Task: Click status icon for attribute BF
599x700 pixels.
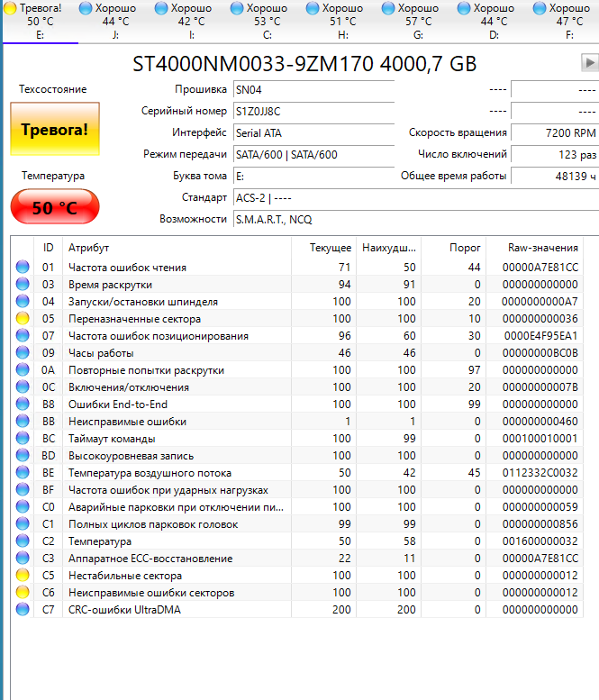Action: [x=23, y=489]
